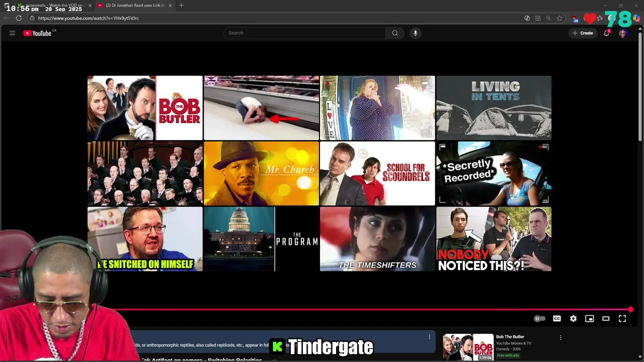Select the browser address bar URL
This screenshot has height=362, width=644.
[x=88, y=18]
